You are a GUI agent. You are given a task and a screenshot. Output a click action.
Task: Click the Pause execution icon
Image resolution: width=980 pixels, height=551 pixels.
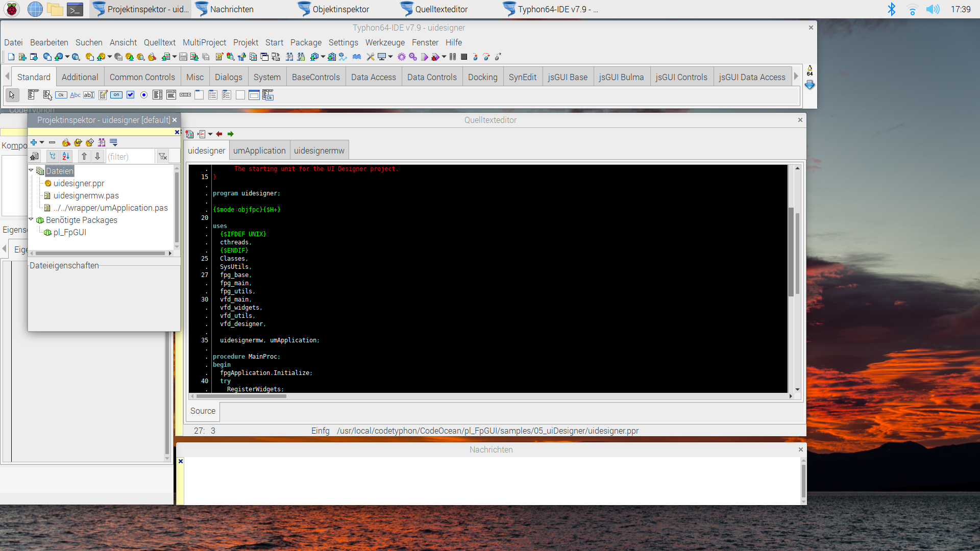point(453,57)
